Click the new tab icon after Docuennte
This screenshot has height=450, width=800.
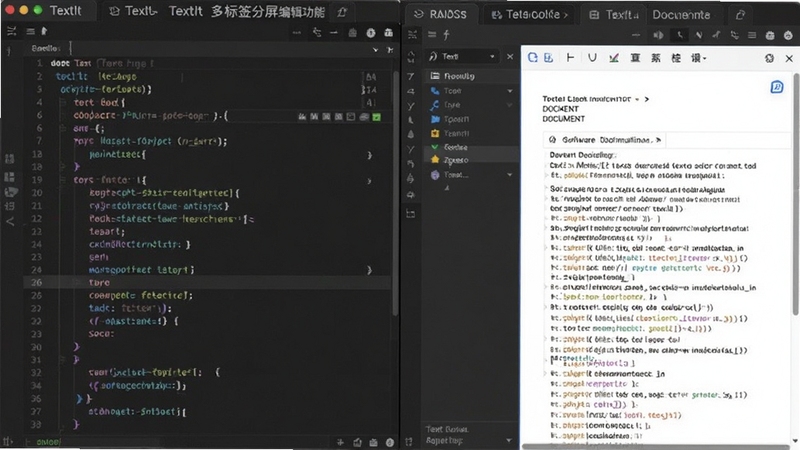click(x=740, y=15)
